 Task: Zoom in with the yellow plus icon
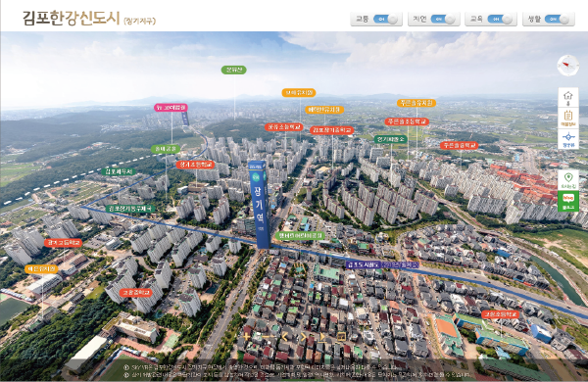point(246,337)
